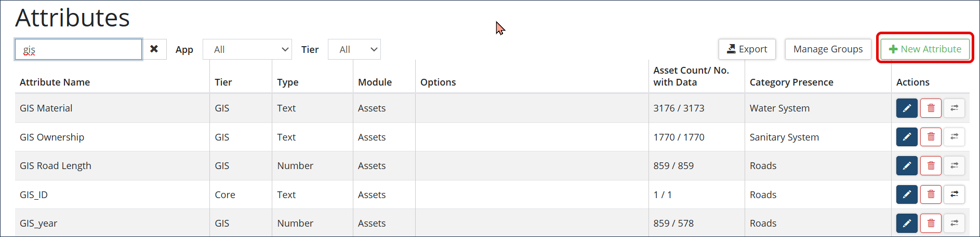
Task: Edit the GIS Road Length attribute
Action: 907,165
